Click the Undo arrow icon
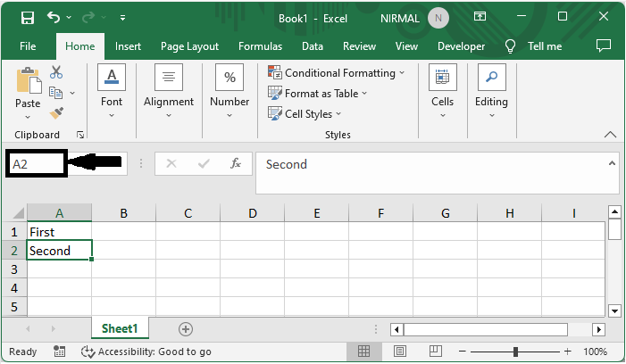626x364 pixels. [54, 17]
